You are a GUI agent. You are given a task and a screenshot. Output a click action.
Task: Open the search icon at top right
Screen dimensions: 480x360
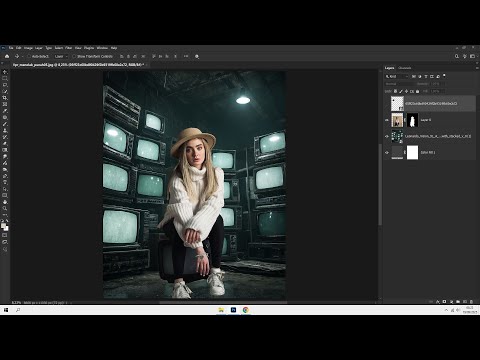[x=457, y=56]
